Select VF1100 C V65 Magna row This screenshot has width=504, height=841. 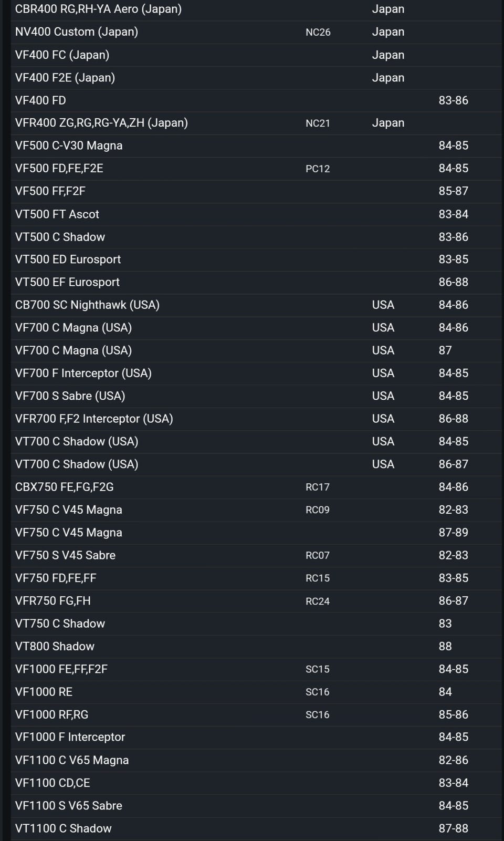point(72,760)
